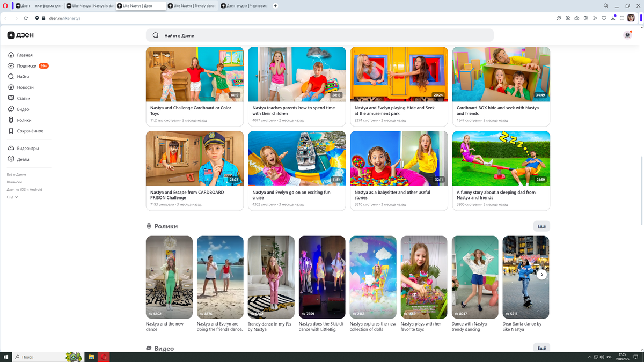The height and width of the screenshot is (362, 644).
Task: Click the Найти в Дзене search field
Action: click(x=320, y=35)
